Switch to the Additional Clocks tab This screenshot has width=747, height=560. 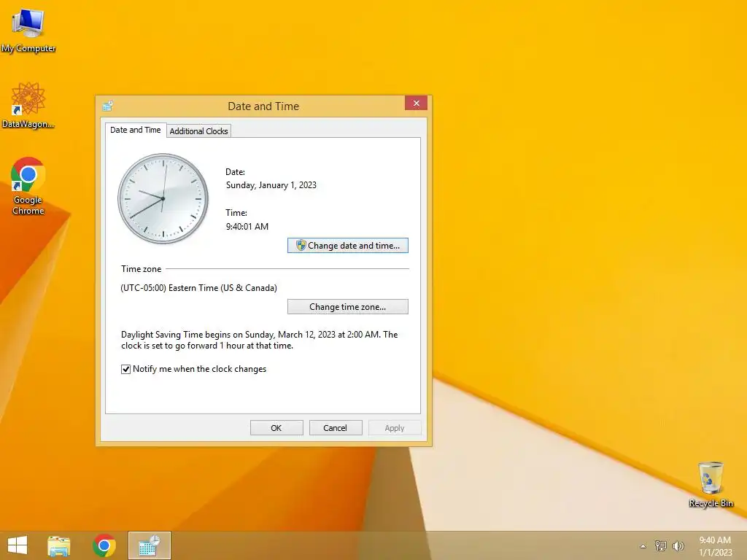[x=198, y=131]
